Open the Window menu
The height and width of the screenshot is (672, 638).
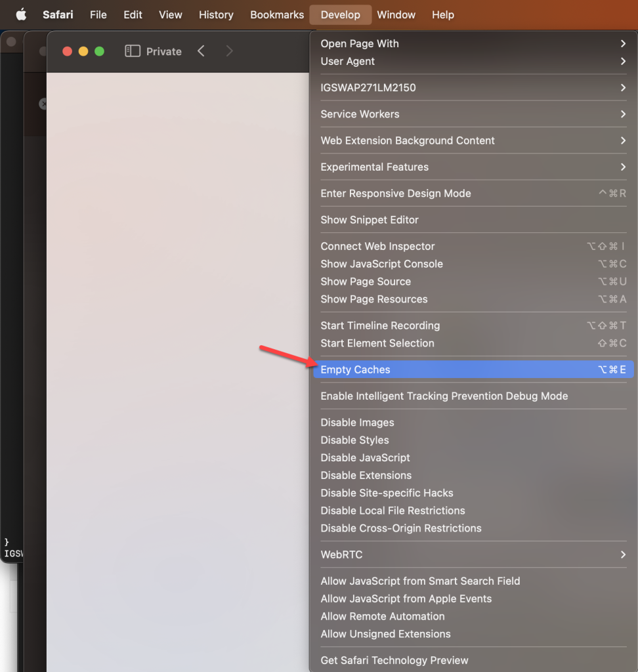click(396, 14)
